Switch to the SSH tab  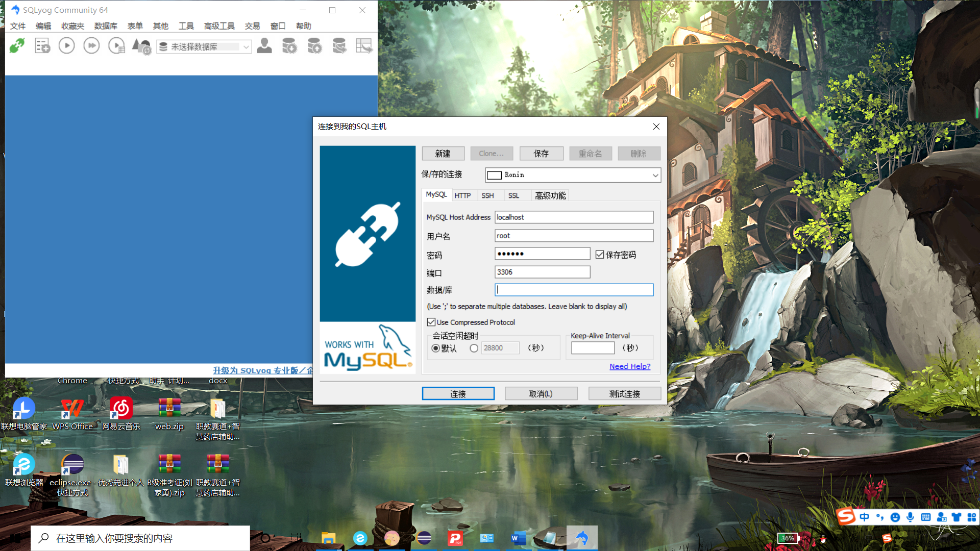pyautogui.click(x=487, y=195)
